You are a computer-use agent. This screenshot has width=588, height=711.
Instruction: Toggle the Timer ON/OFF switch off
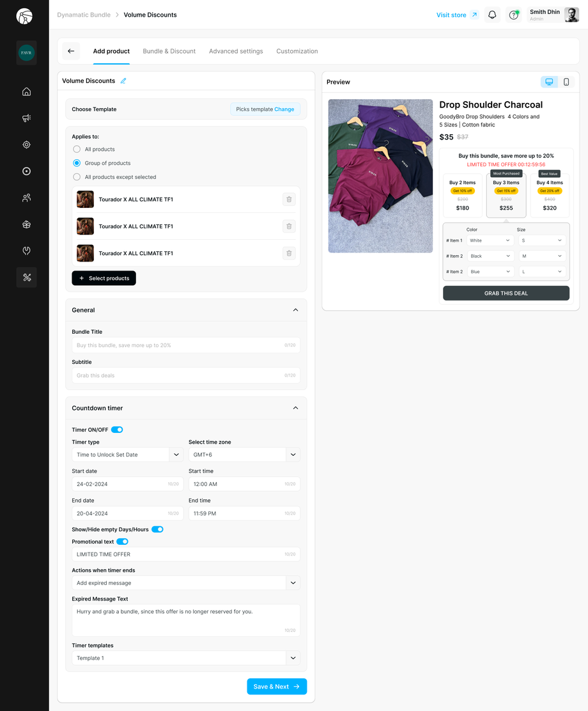pyautogui.click(x=116, y=429)
